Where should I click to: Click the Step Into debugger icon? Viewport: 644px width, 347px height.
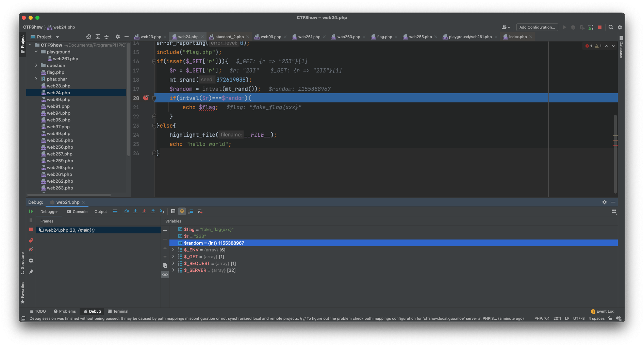[135, 211]
